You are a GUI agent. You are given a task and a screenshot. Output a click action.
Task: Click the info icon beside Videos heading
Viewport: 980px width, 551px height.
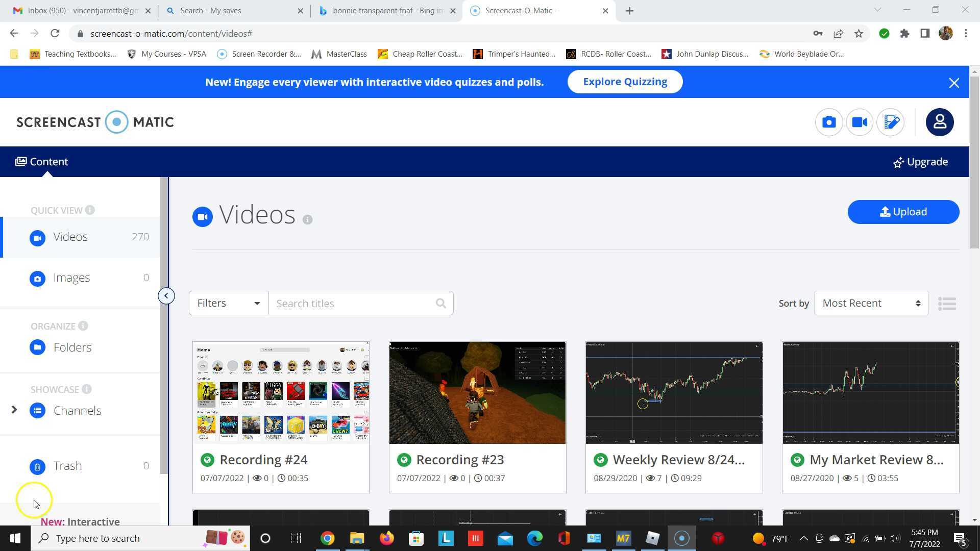307,220
